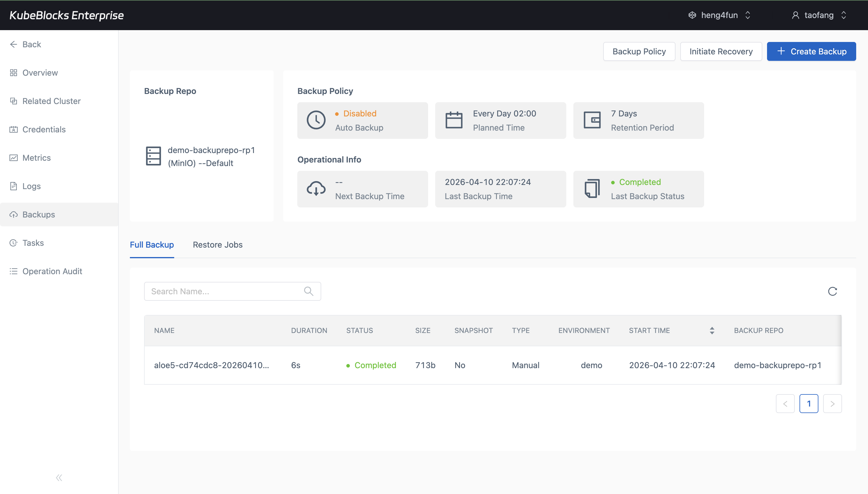
Task: Click the Completed Last Backup Status text
Action: click(x=640, y=182)
